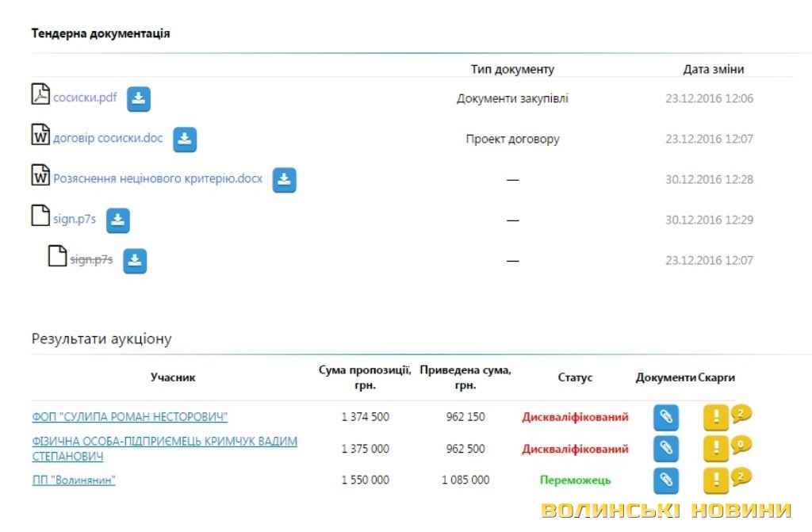Show complaints for Кримчук Вадим Степанович

point(716,449)
